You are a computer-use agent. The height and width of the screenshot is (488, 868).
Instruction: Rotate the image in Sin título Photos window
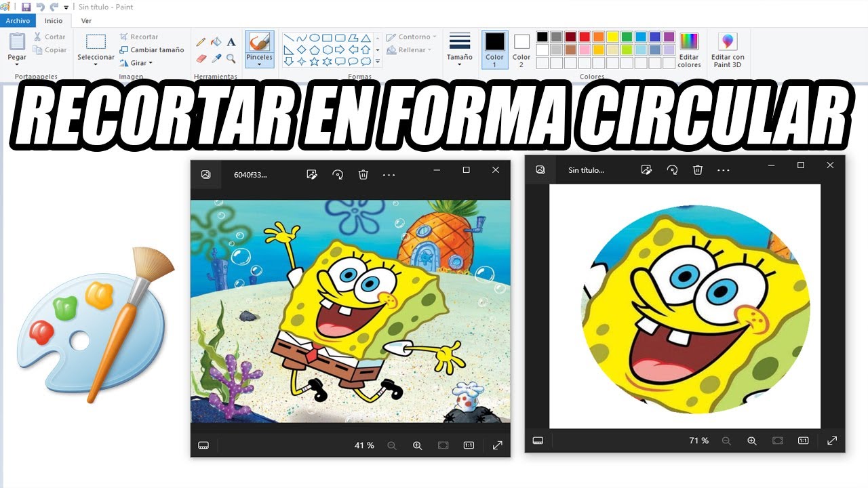(x=673, y=169)
